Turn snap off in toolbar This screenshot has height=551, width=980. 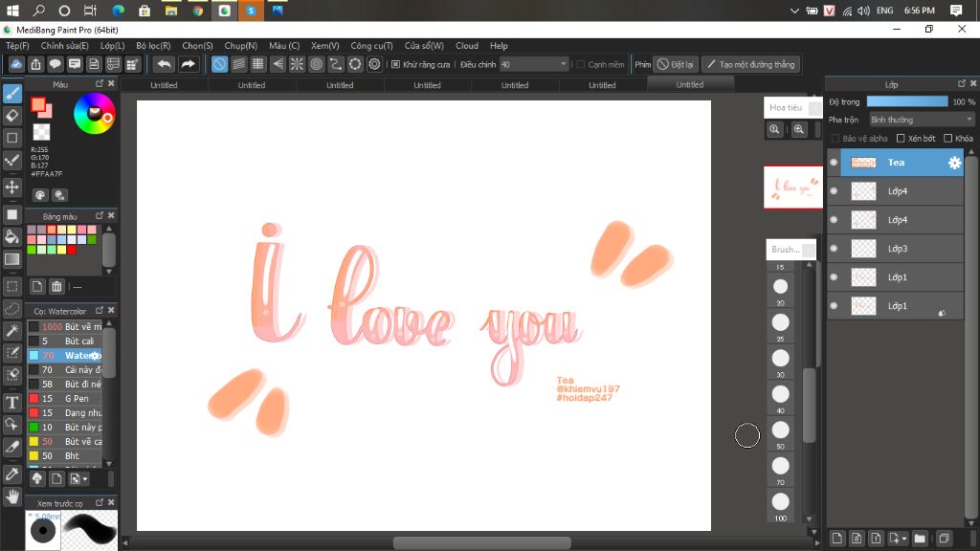click(219, 64)
